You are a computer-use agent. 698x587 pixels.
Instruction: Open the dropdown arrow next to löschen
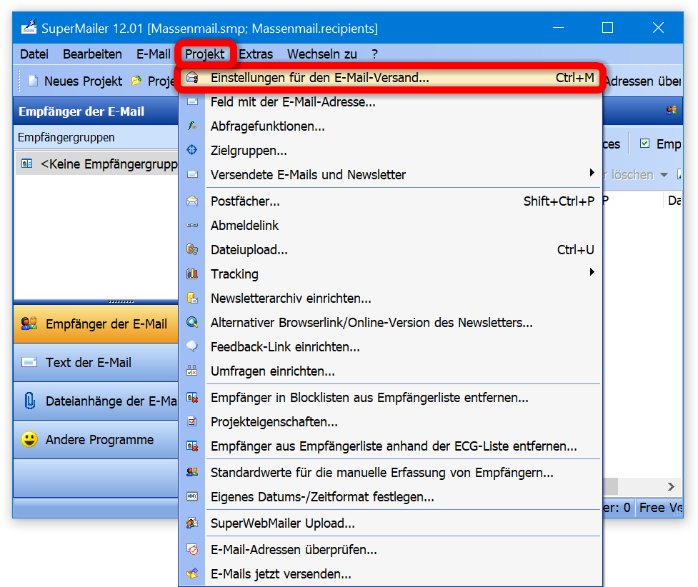tap(664, 175)
